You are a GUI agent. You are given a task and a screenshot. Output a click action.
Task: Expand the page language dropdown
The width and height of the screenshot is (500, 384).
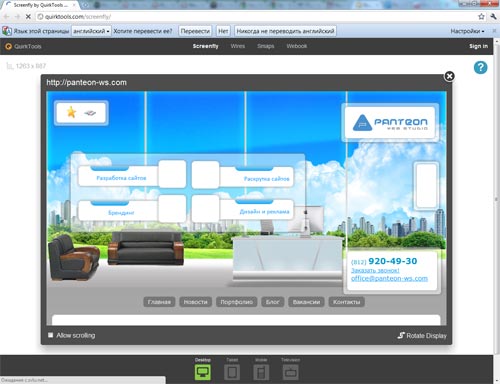91,31
